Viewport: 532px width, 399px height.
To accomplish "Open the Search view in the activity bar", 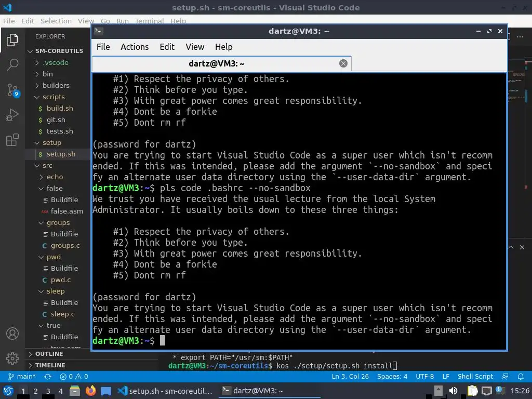I will coord(12,64).
